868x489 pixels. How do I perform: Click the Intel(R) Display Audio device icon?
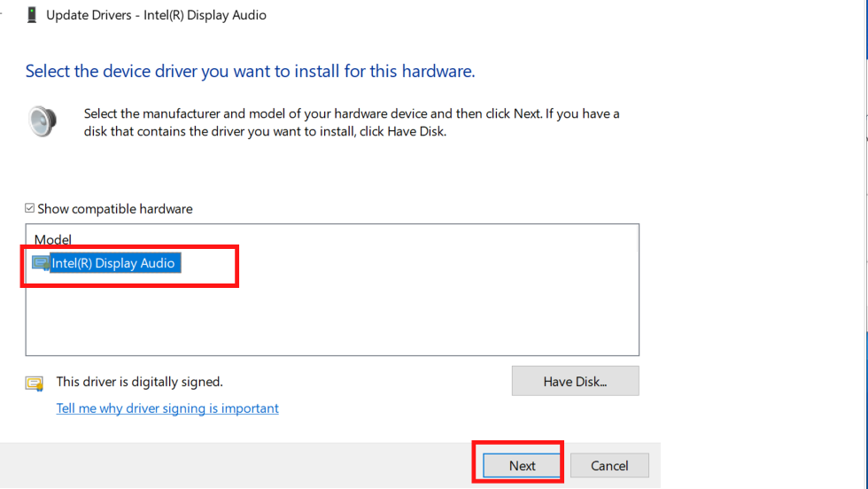click(x=41, y=263)
